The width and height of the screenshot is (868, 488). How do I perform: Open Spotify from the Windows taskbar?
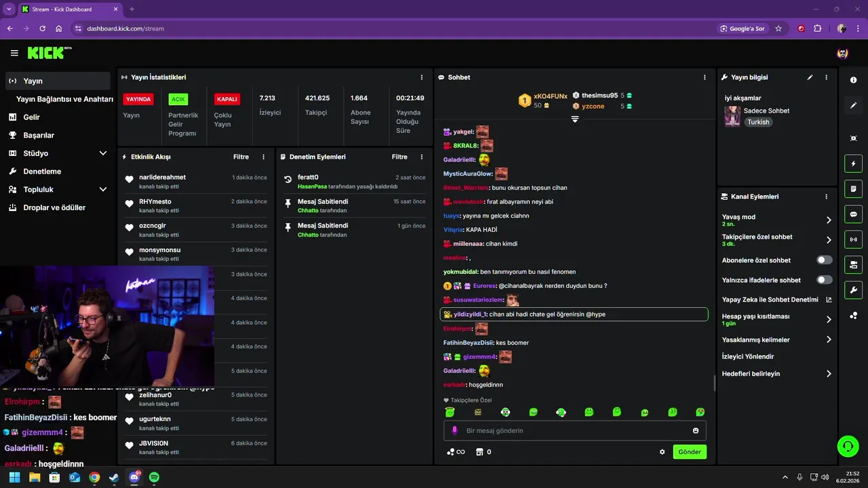click(154, 477)
